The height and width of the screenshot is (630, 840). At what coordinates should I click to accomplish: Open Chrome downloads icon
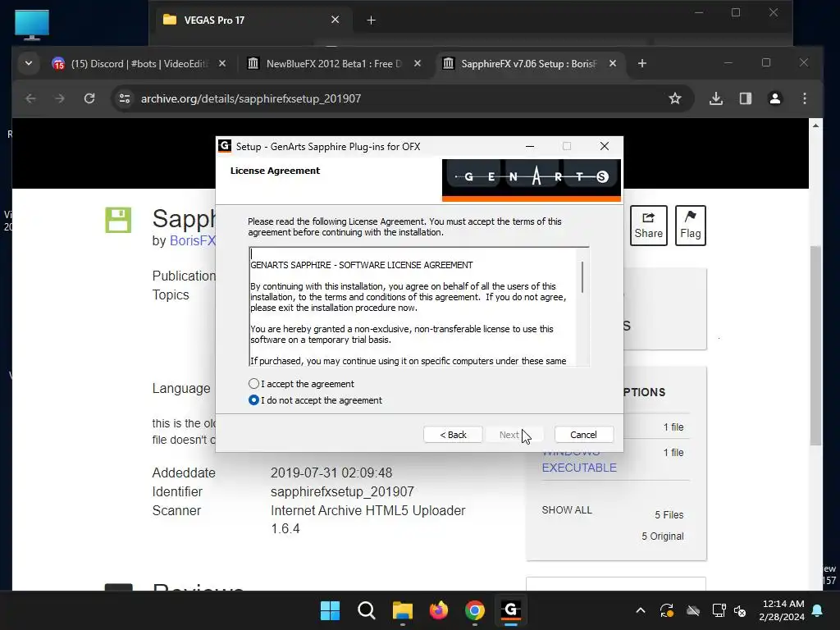[715, 98]
